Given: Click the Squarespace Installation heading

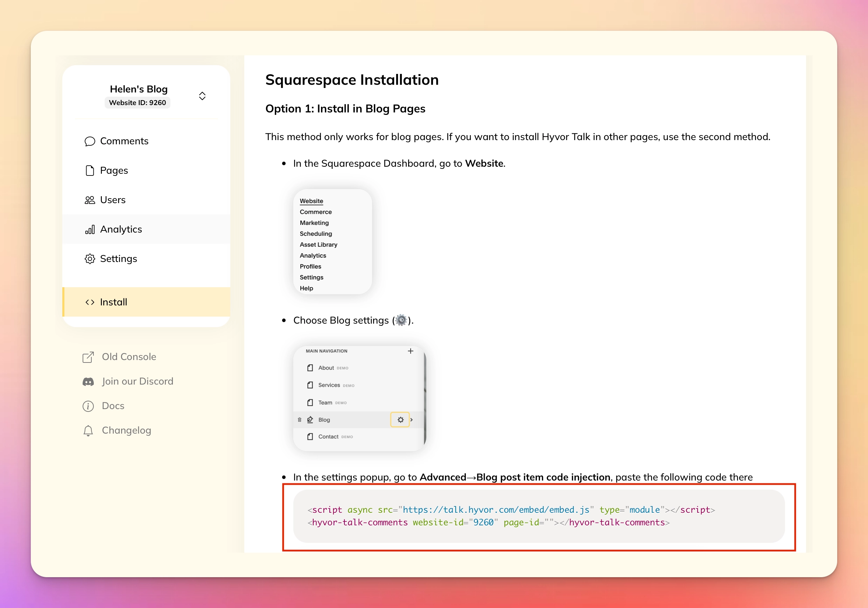Looking at the screenshot, I should [352, 80].
